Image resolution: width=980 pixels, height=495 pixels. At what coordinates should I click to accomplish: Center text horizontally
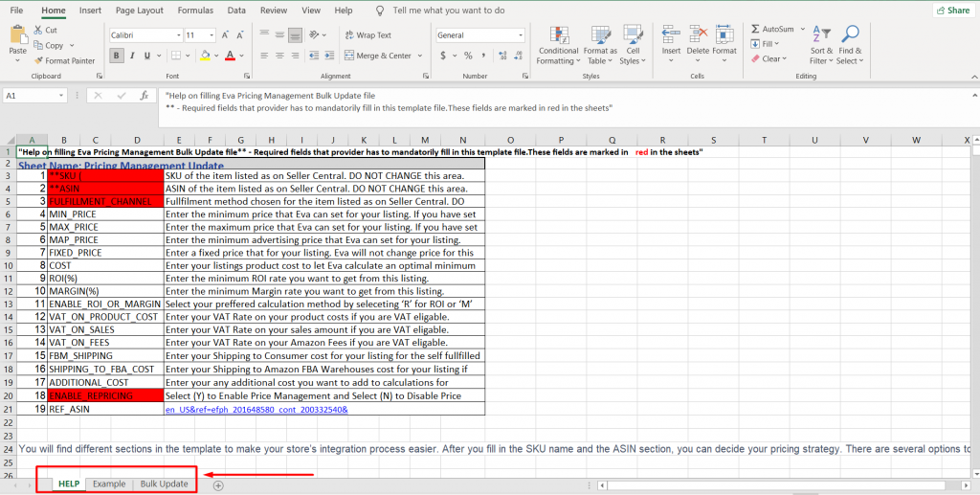280,56
